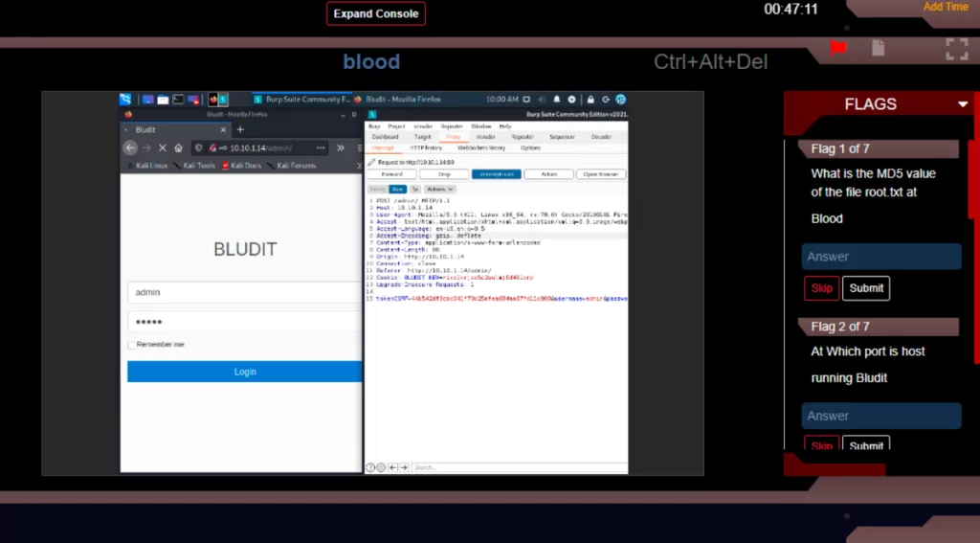
Task: Click the Forward button in Burp
Action: tap(391, 174)
